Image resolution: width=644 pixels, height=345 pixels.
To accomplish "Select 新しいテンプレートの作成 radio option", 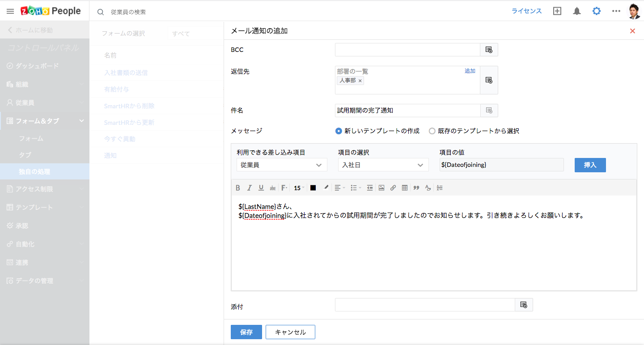I will coord(339,131).
